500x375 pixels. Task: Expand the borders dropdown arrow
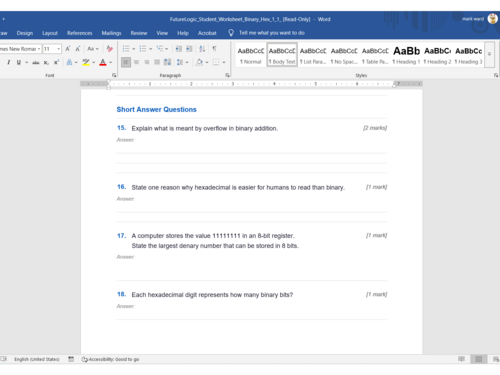coord(224,62)
